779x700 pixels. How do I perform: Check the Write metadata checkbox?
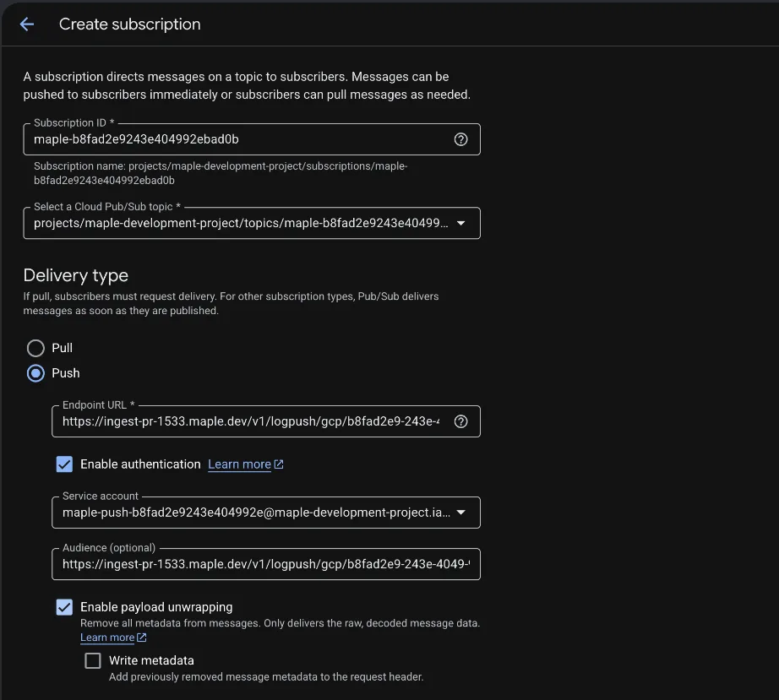point(93,661)
